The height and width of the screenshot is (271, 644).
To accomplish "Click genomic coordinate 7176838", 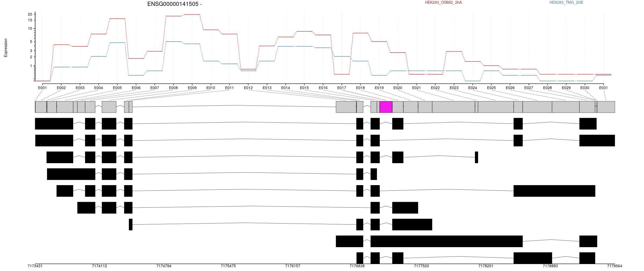I will pos(357,266).
